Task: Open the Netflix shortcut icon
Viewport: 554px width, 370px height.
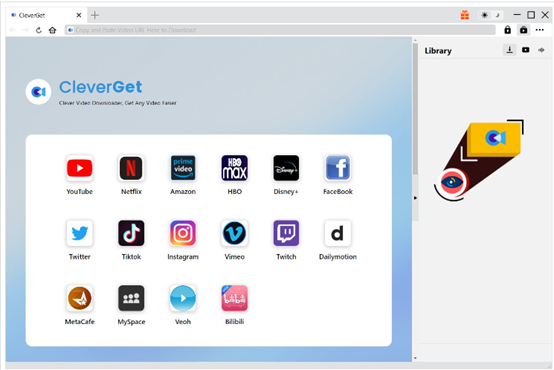Action: tap(131, 168)
